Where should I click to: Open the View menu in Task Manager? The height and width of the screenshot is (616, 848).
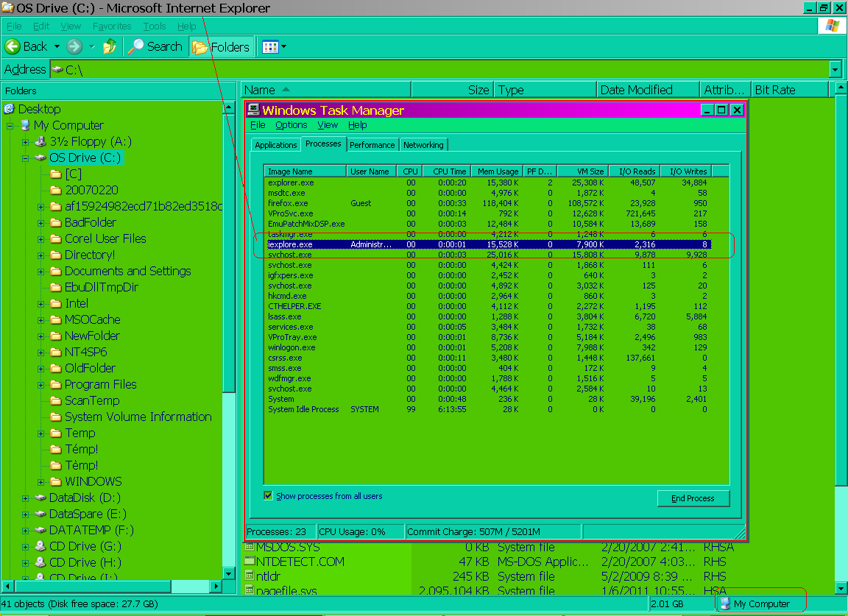(x=328, y=125)
